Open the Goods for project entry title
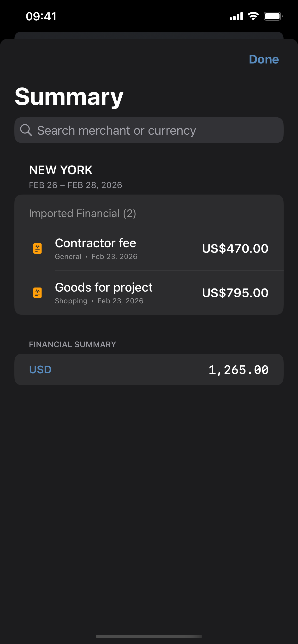 coord(103,287)
